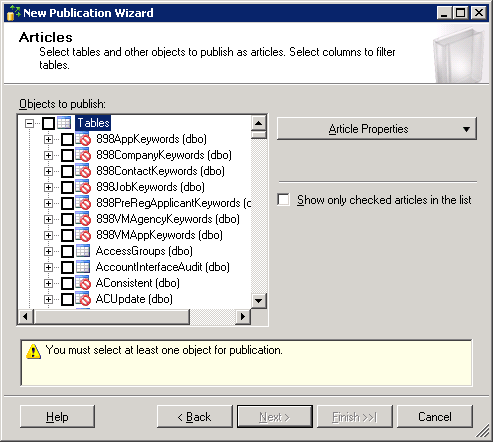Viewport: 493px width, 442px height.
Task: Go back with the Back button
Action: click(x=195, y=417)
